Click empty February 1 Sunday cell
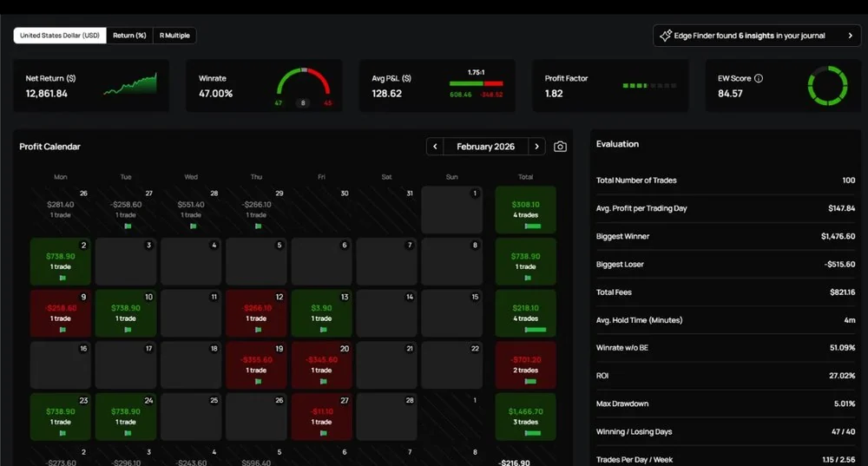Viewport: 868px width, 466px height. 451,210
